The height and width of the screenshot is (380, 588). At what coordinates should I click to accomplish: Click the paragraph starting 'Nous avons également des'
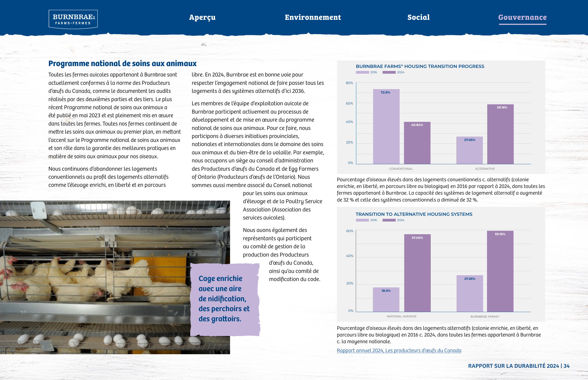282,255
